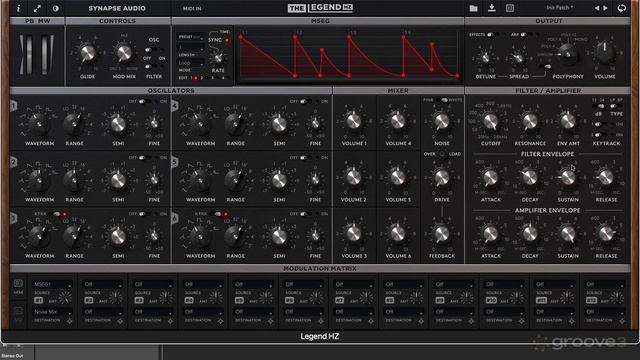This screenshot has height=360, width=640.
Task: Open the info icon in top bar
Action: coord(19,8)
